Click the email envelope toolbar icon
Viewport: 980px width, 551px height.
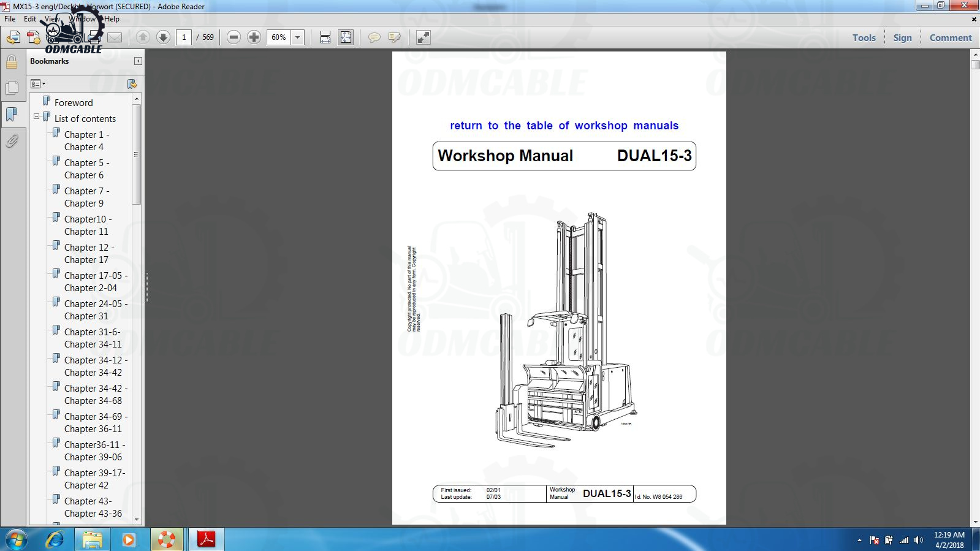pos(115,38)
